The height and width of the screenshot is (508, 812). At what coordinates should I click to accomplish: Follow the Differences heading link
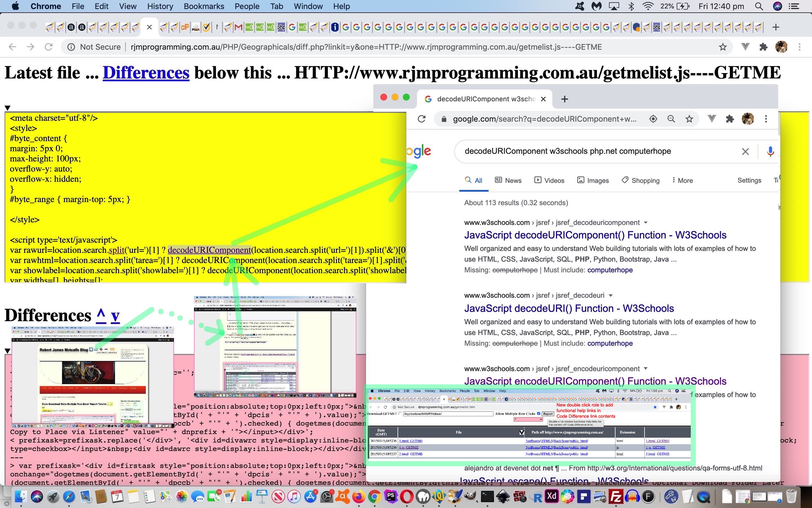(x=146, y=73)
